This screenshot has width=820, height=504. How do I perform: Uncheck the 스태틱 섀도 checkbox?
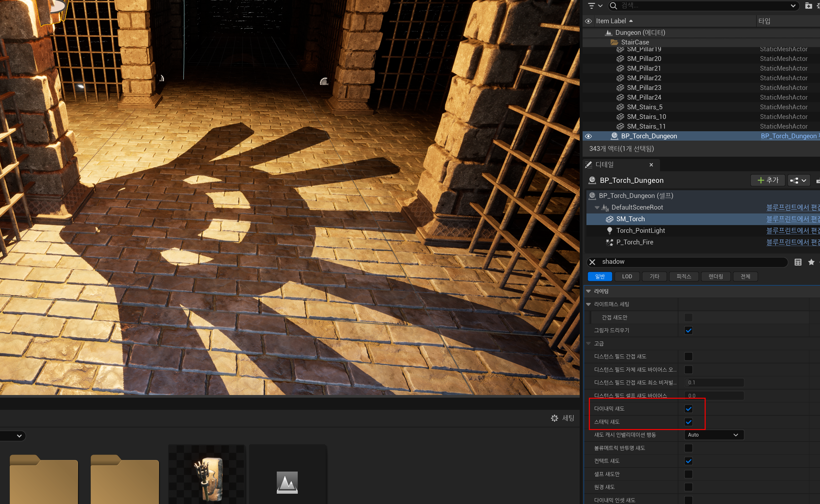tap(688, 422)
